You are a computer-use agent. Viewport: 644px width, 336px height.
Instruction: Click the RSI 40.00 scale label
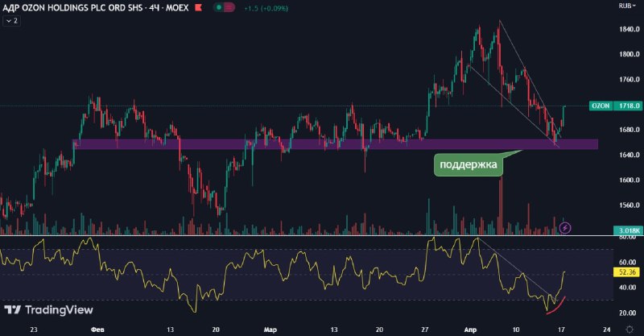pyautogui.click(x=627, y=288)
